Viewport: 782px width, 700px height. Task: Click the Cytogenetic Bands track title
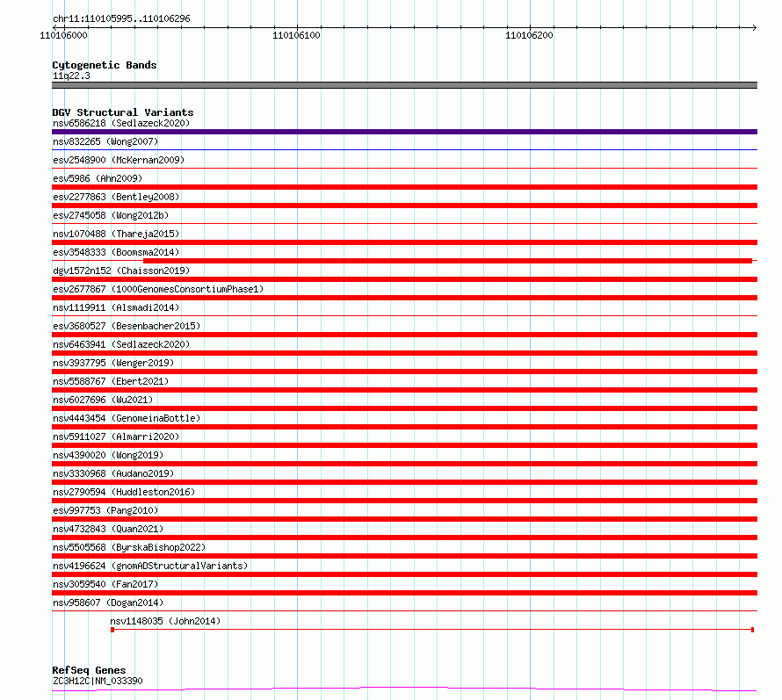pyautogui.click(x=105, y=65)
